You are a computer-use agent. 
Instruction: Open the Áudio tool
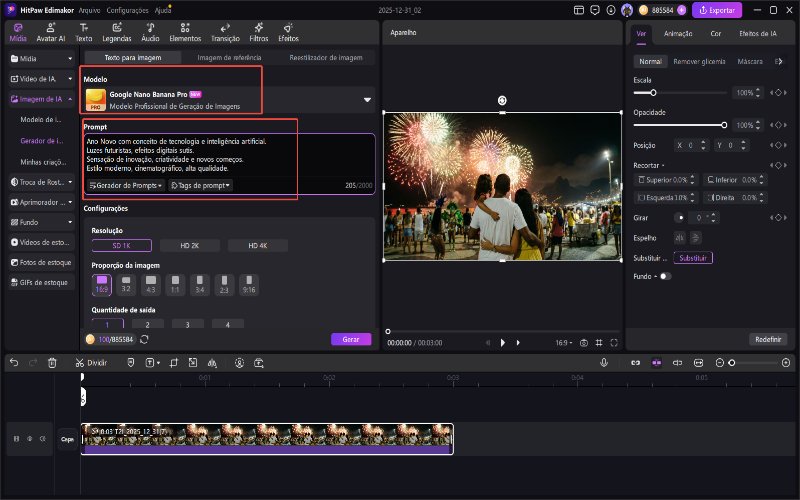(x=151, y=32)
